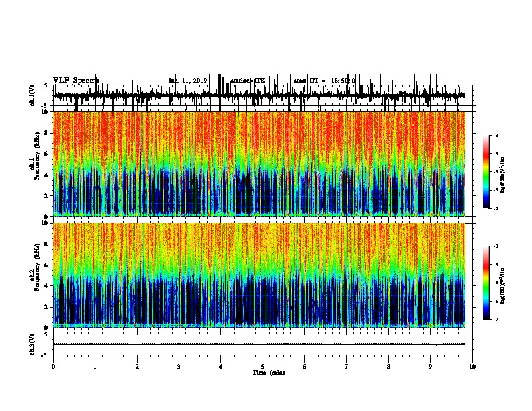The height and width of the screenshot is (411, 532).
Task: Click time axis tick label "6"
Action: tap(305, 367)
